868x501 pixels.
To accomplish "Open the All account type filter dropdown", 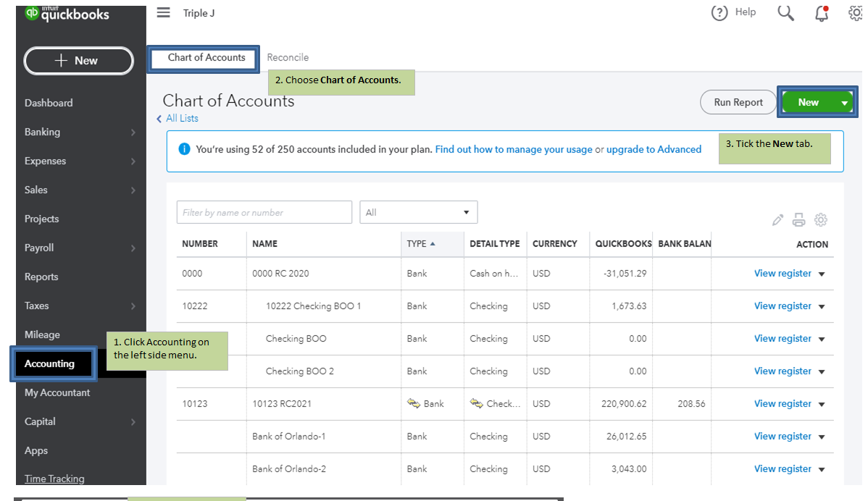I will [x=419, y=212].
